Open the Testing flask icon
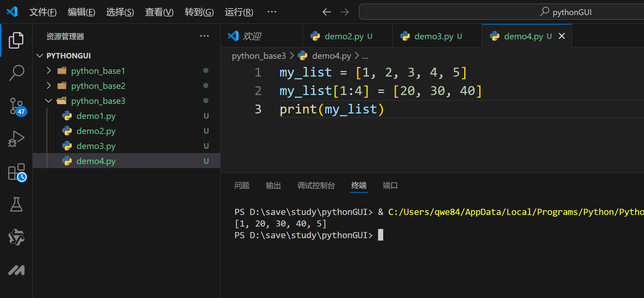Screen dimensions: 644x298 pos(16,204)
